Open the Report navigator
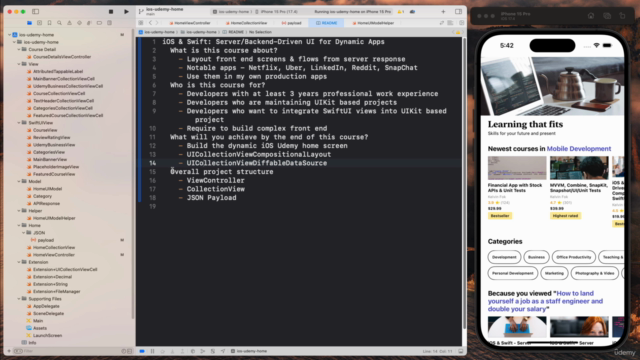 tap(109, 23)
